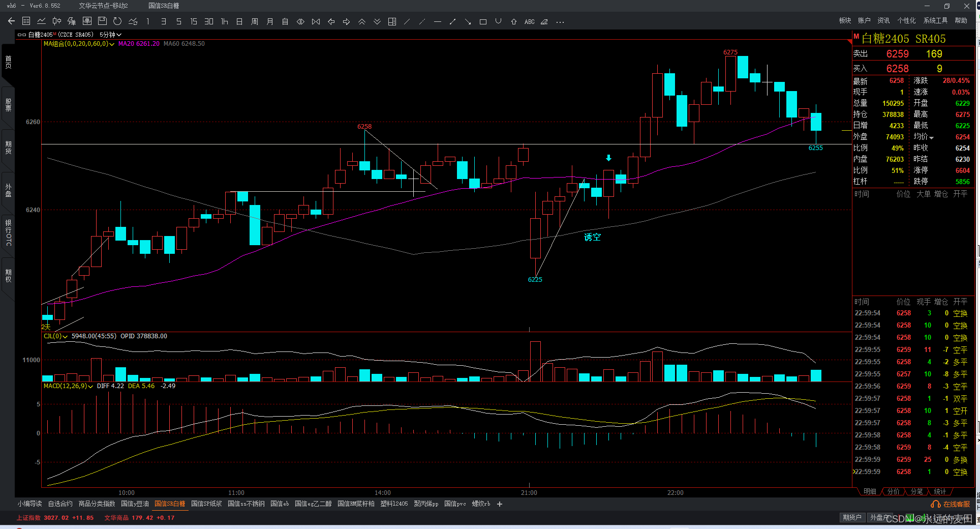Select the ABC text annotation tool

(530, 21)
